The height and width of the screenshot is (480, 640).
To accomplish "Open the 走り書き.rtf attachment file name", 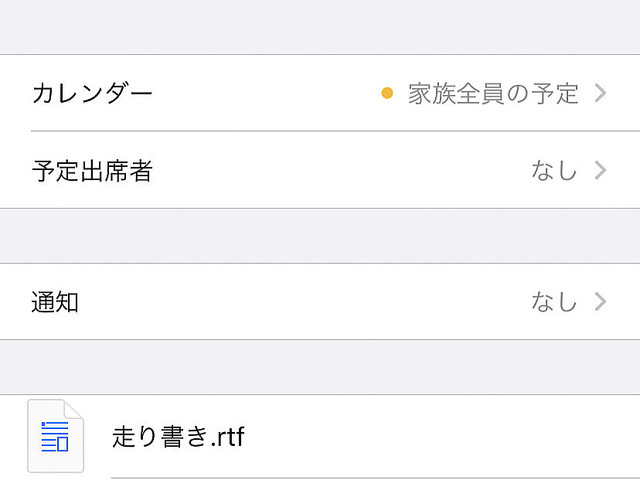I will click(178, 437).
